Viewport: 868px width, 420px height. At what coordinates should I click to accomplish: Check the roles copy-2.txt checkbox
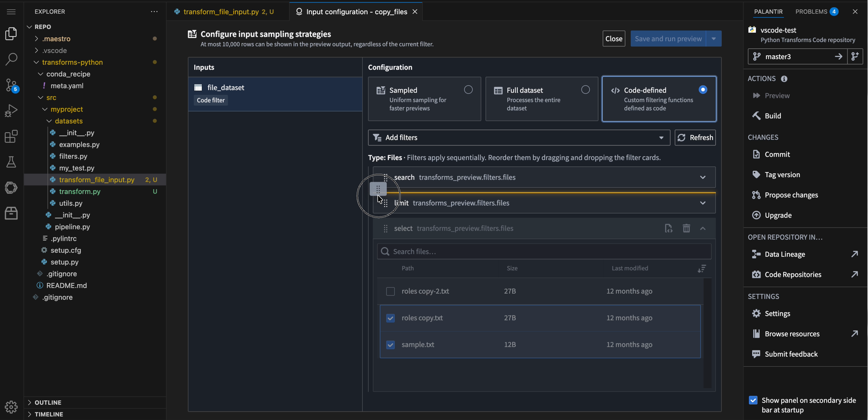[x=390, y=291]
